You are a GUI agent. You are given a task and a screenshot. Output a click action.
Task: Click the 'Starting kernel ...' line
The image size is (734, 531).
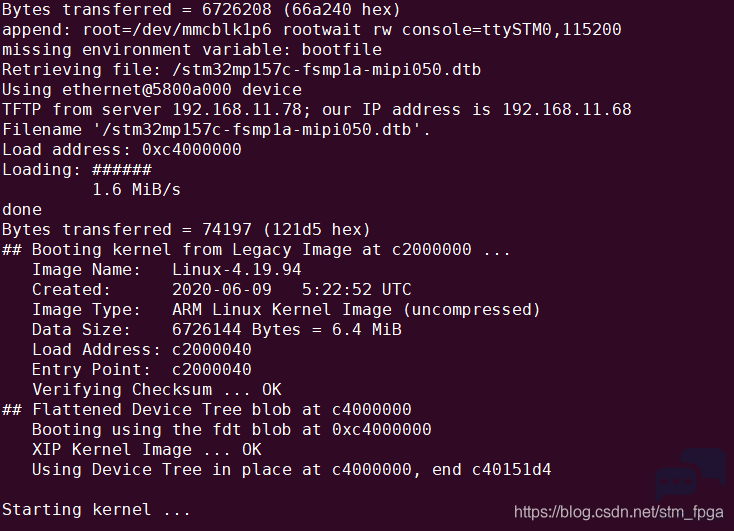[96, 509]
